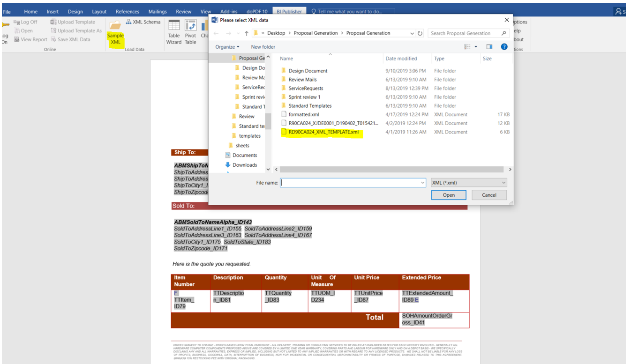Refresh the Proposal Generation folder view
The image size is (631, 364).
pos(420,33)
